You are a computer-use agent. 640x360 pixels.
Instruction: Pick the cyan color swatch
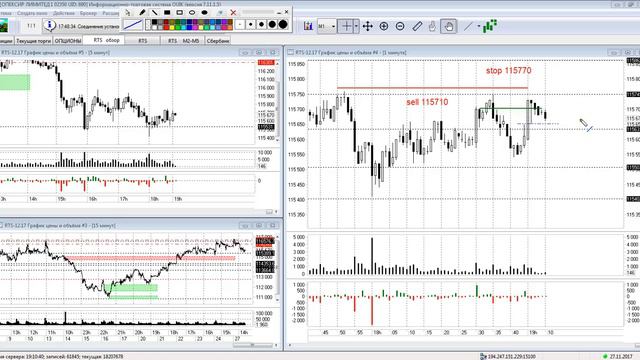184,28
